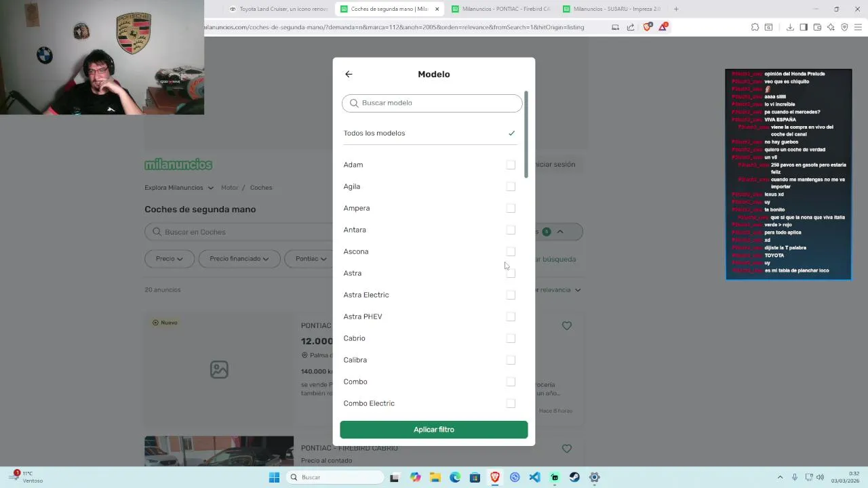Viewport: 868px width, 488px height.
Task: Favorite the PONTIAC 12.000 listing heart
Action: point(567,326)
